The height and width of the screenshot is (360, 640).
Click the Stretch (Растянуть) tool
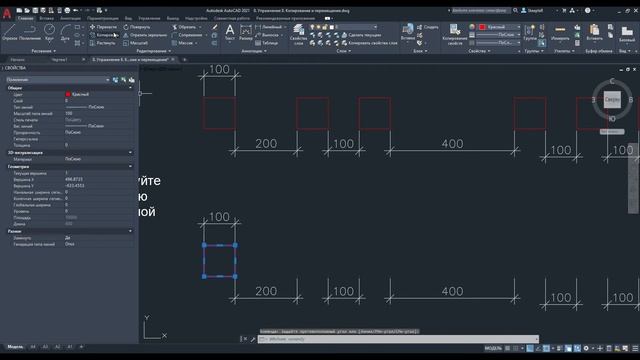pos(102,43)
